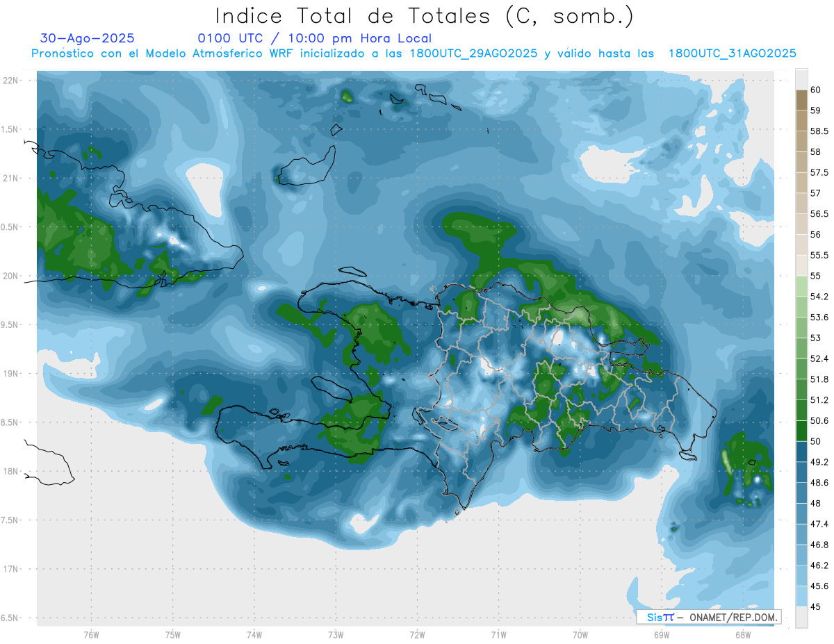The width and height of the screenshot is (834, 644).
Task: Click the "46.2" colorbar value
Action: pos(819,566)
